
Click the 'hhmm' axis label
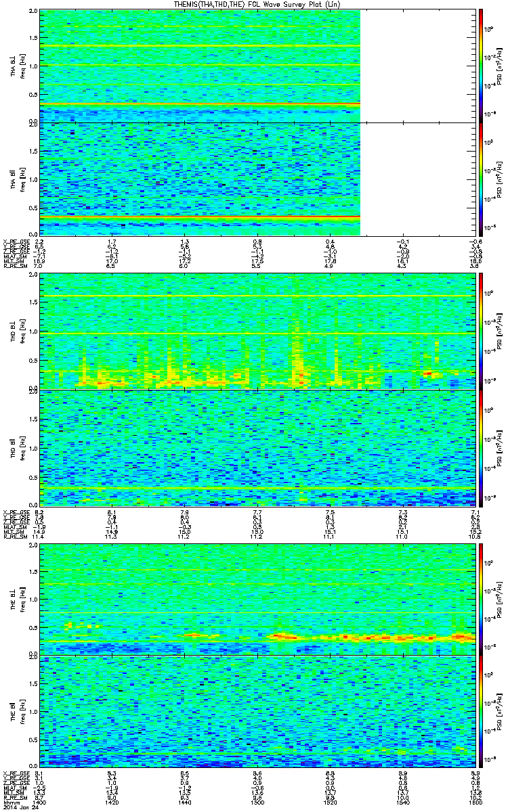[10, 802]
